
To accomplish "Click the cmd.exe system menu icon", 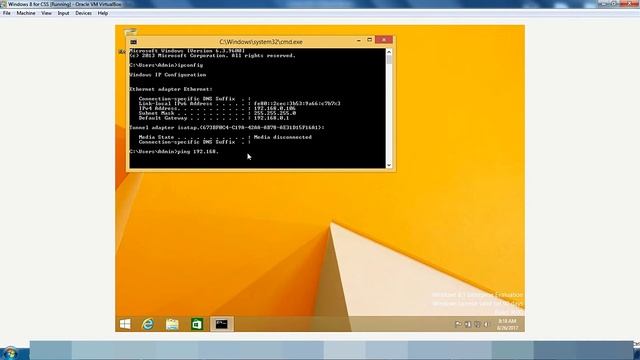I will (133, 42).
